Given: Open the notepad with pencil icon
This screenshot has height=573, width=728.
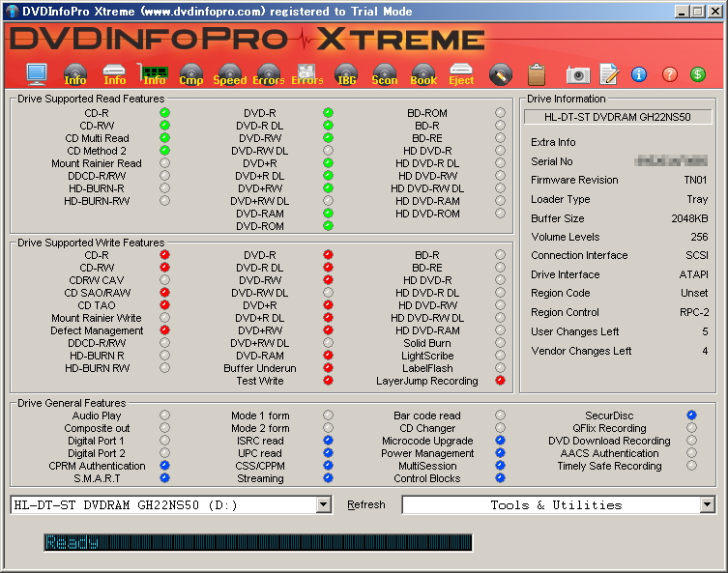Looking at the screenshot, I should [609, 74].
